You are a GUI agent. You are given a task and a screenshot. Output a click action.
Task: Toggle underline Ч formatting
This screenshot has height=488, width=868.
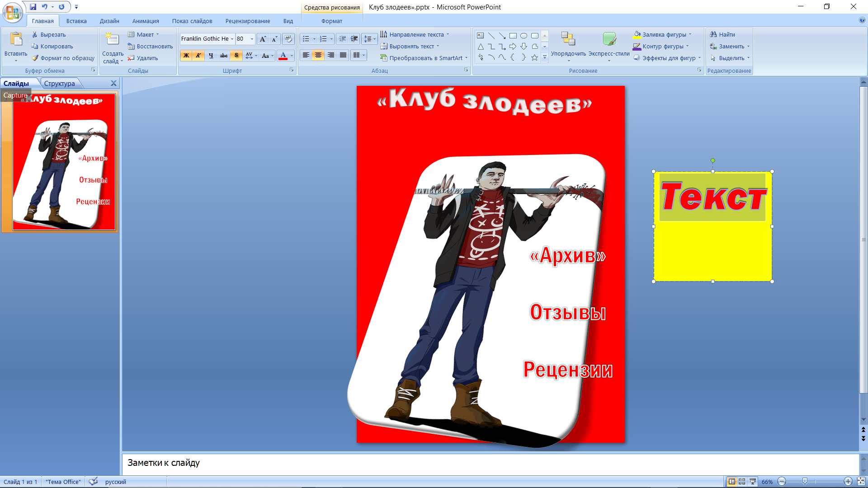[211, 56]
